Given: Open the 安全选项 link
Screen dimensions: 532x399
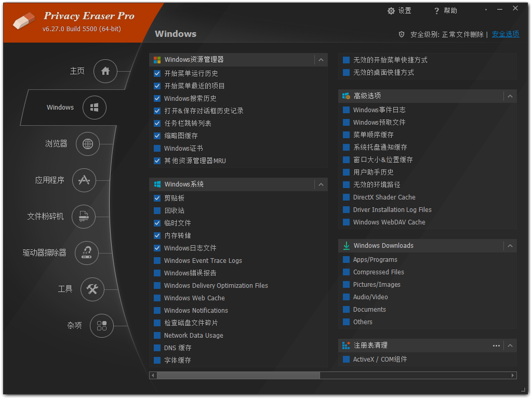Looking at the screenshot, I should [x=505, y=34].
